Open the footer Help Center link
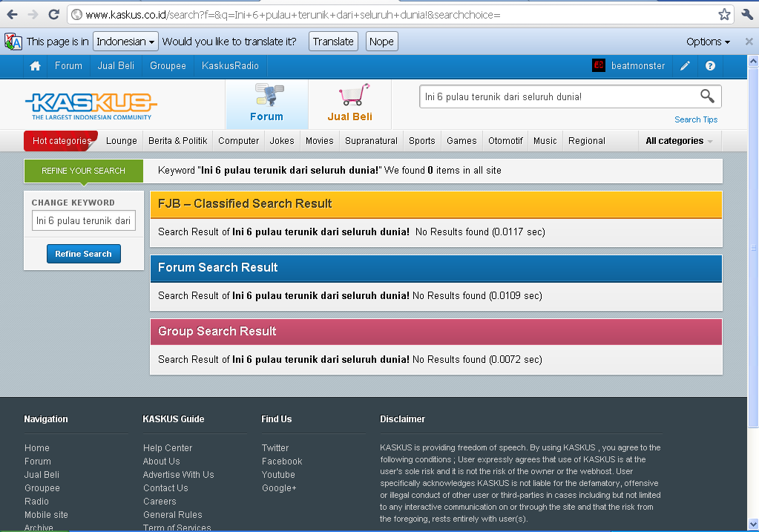 (x=168, y=448)
